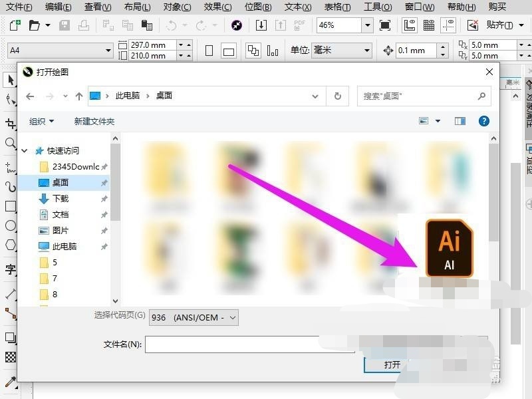Open the units dropdown showing 毫米
Viewport: 532px width, 399px height.
point(367,51)
